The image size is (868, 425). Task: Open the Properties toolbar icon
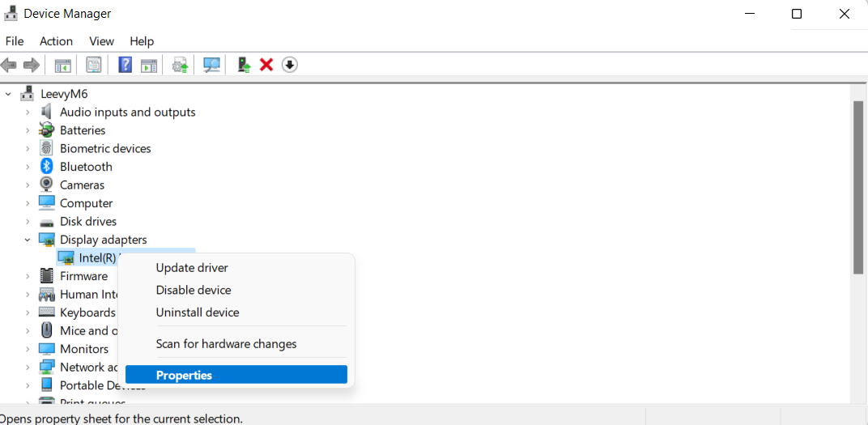point(94,66)
